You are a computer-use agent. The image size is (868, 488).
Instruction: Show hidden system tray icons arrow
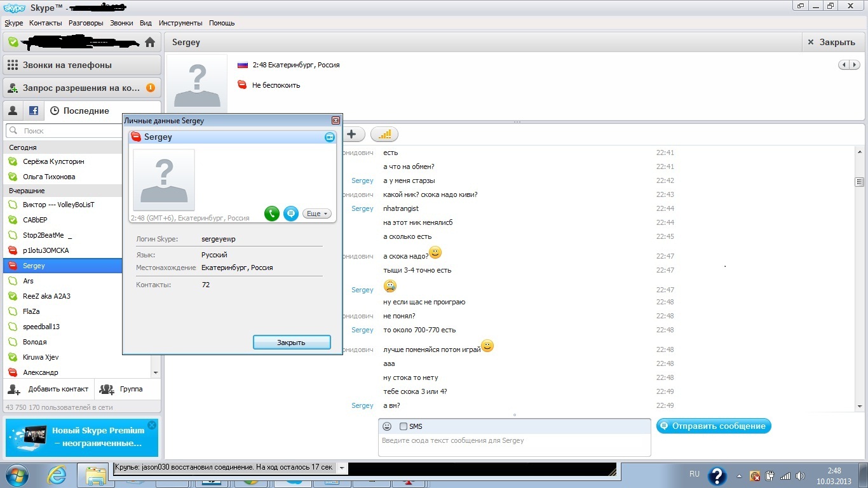(x=739, y=476)
